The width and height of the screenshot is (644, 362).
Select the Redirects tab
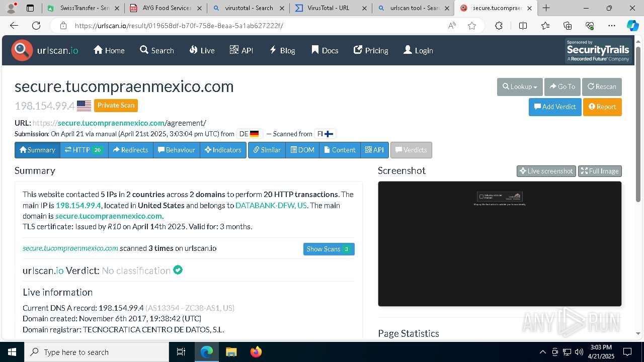coord(131,150)
